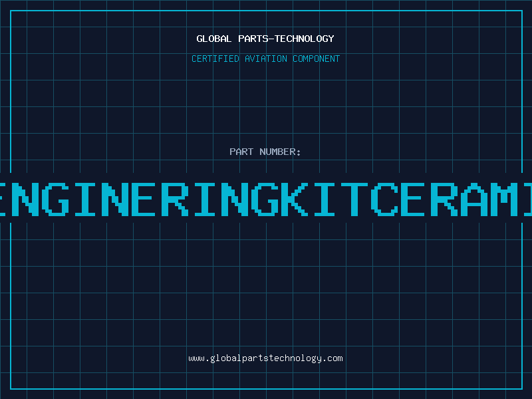This screenshot has width=532, height=399.
Task: Click the large letter A in the part number
Action: point(473,199)
